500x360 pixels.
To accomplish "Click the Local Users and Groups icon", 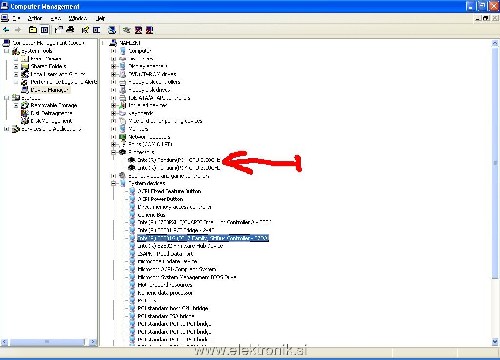I will pos(25,74).
